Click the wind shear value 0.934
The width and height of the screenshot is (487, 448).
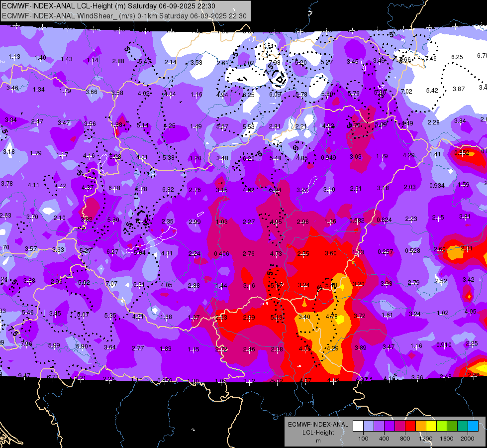coord(437,186)
